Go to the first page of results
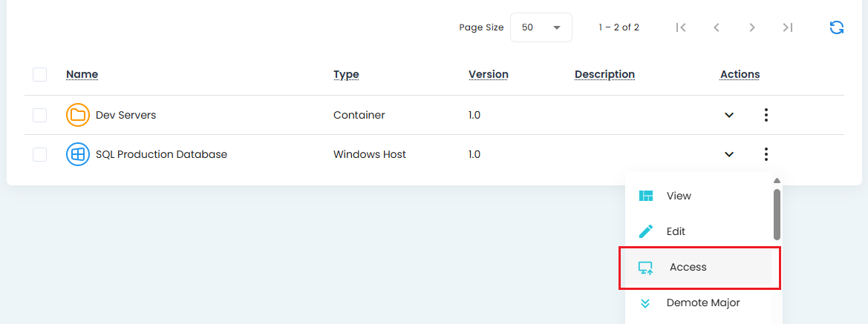 [x=680, y=27]
